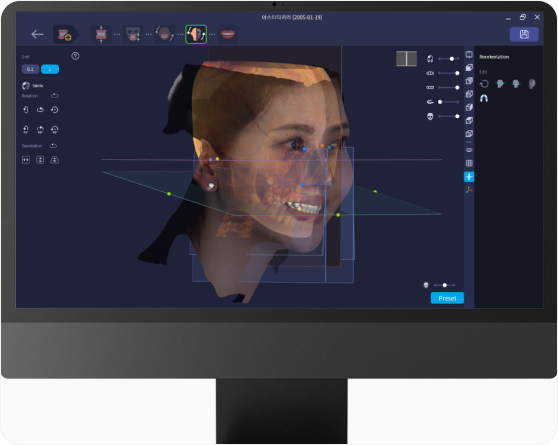Screen dimensions: 558x445
Task: Toggle the colored XYZ axes icon
Action: [469, 190]
